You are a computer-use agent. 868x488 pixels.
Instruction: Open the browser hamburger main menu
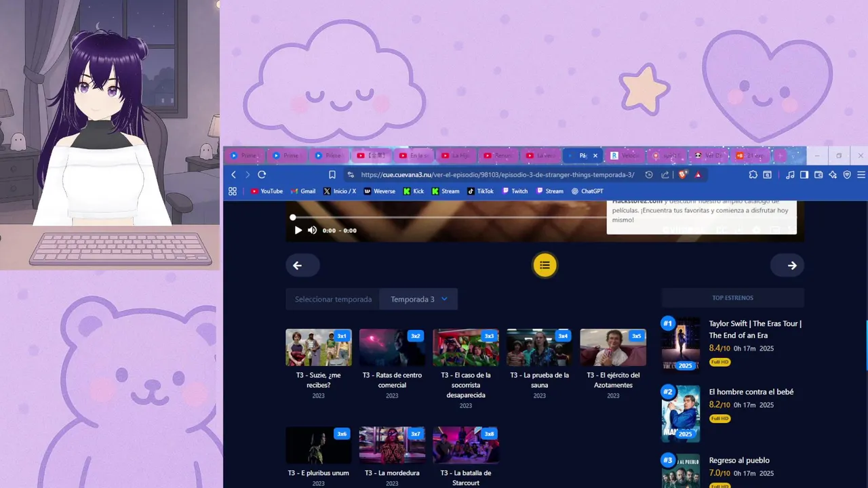coord(861,175)
